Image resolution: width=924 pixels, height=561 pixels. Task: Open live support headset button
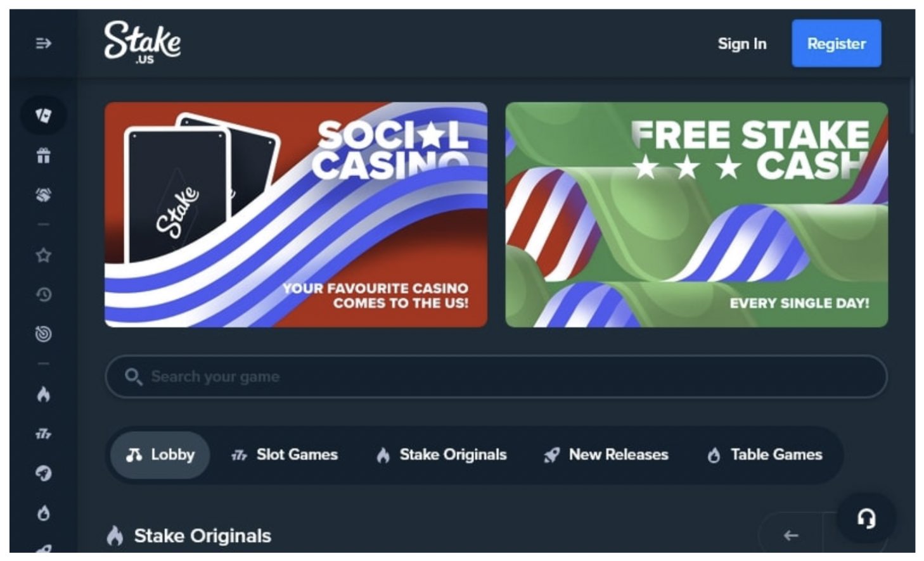point(866,519)
